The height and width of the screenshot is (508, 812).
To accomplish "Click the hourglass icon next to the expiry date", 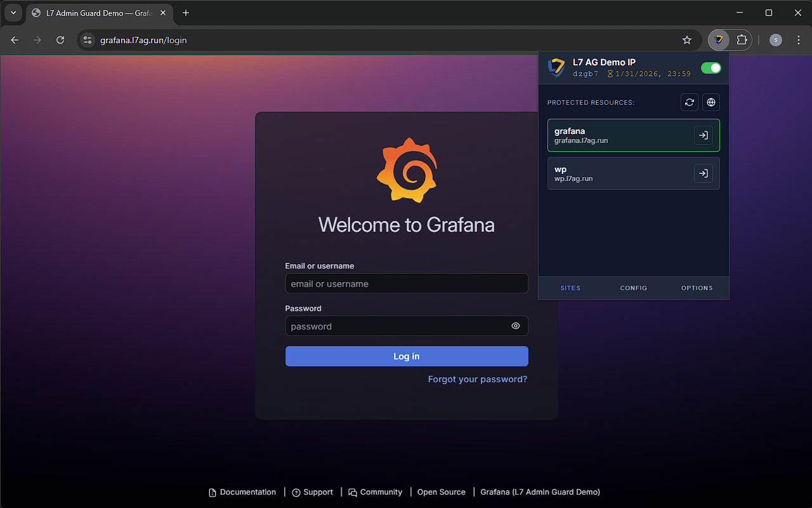I will pyautogui.click(x=610, y=74).
